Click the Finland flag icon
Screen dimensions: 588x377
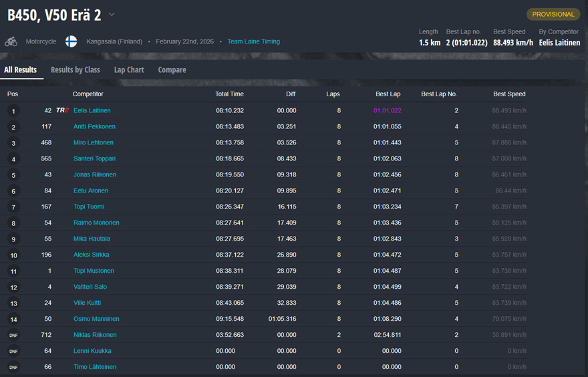pos(71,41)
